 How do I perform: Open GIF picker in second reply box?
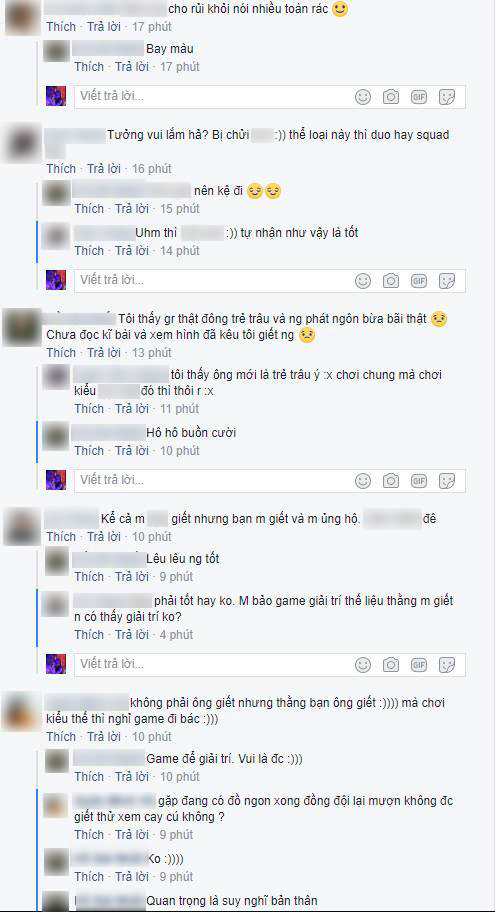[x=419, y=281]
